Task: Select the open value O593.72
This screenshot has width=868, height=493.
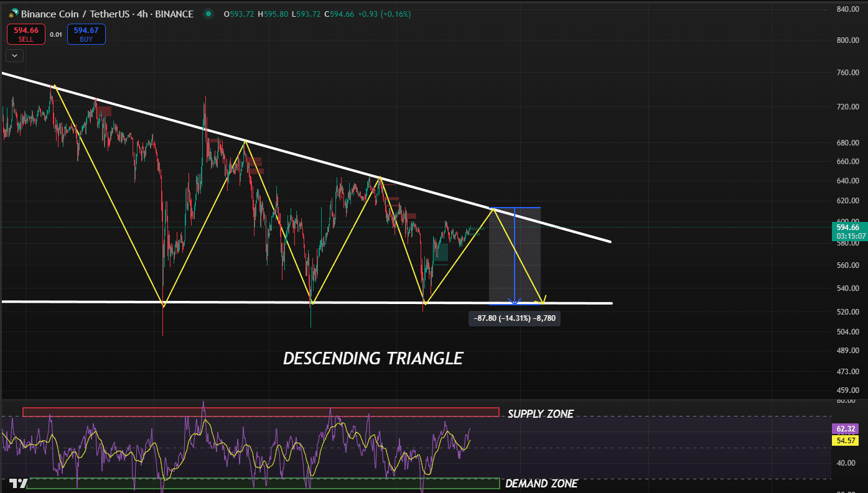Action: click(x=239, y=14)
